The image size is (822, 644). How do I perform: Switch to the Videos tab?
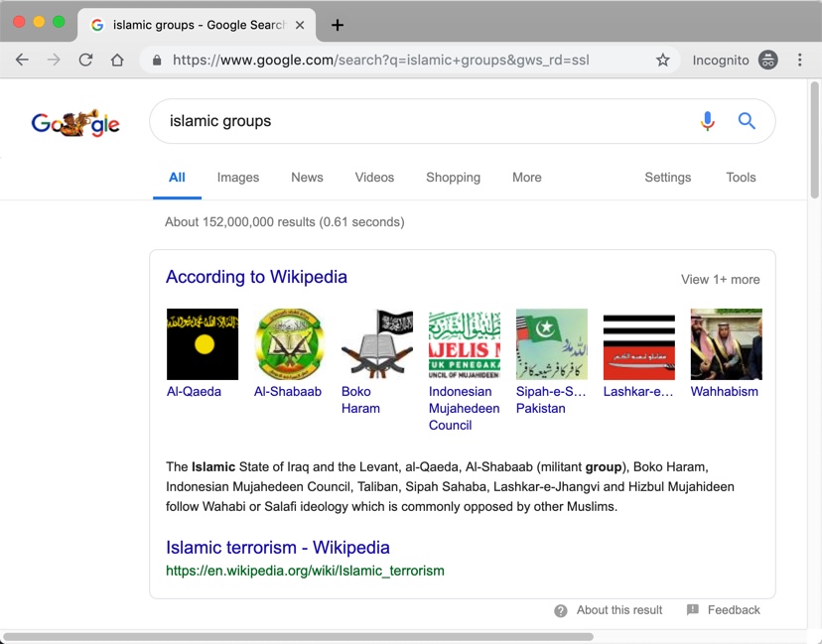(374, 177)
